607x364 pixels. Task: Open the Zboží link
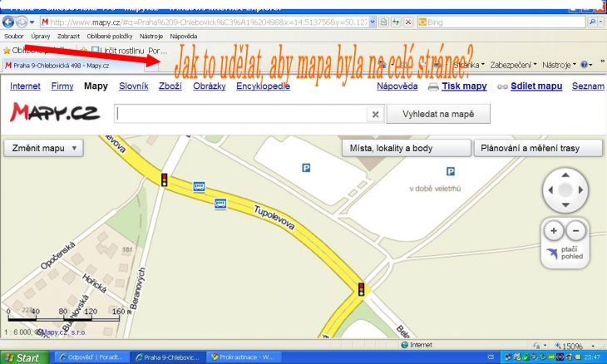click(170, 86)
